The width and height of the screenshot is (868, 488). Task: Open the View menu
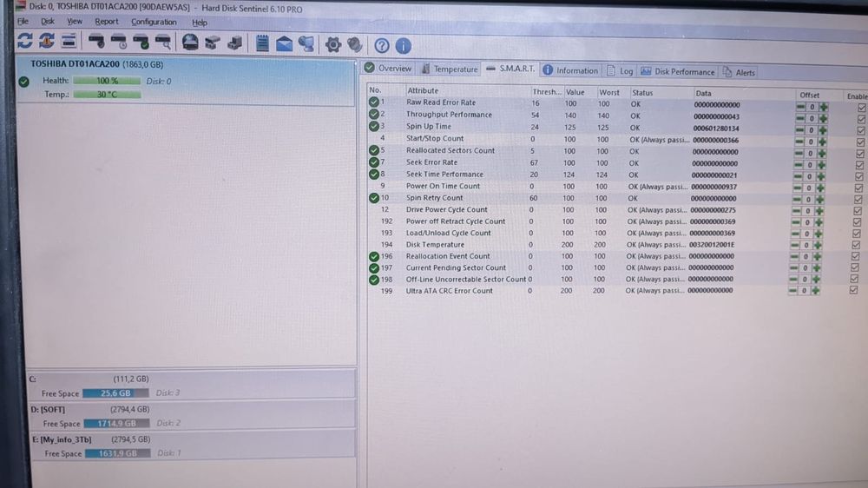[74, 22]
